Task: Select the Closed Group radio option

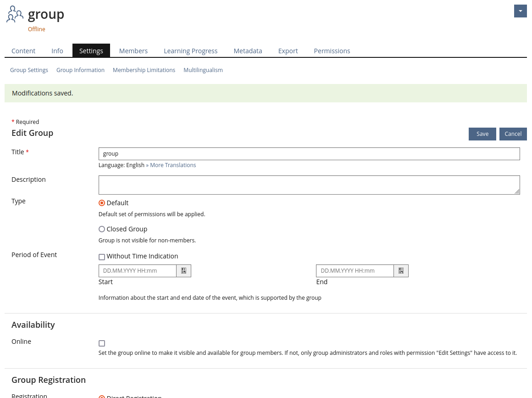Action: (102, 229)
